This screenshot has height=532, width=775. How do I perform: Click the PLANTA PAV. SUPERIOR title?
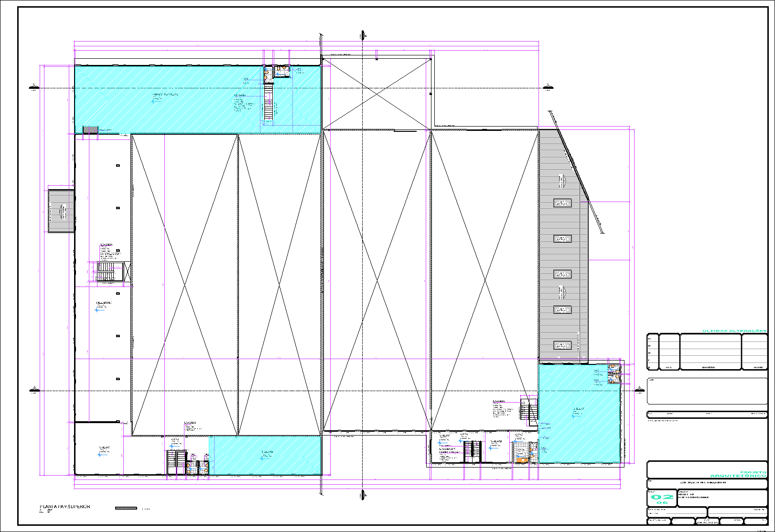coord(65,507)
